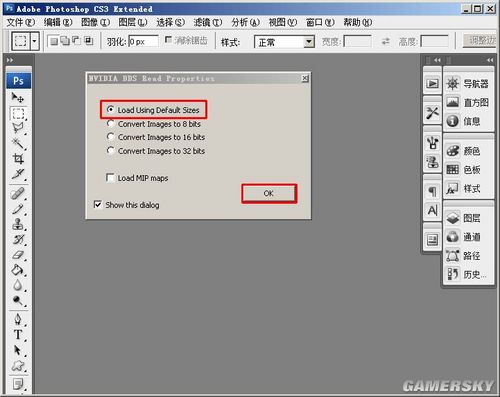Open the Brushes panel icon

click(432, 143)
